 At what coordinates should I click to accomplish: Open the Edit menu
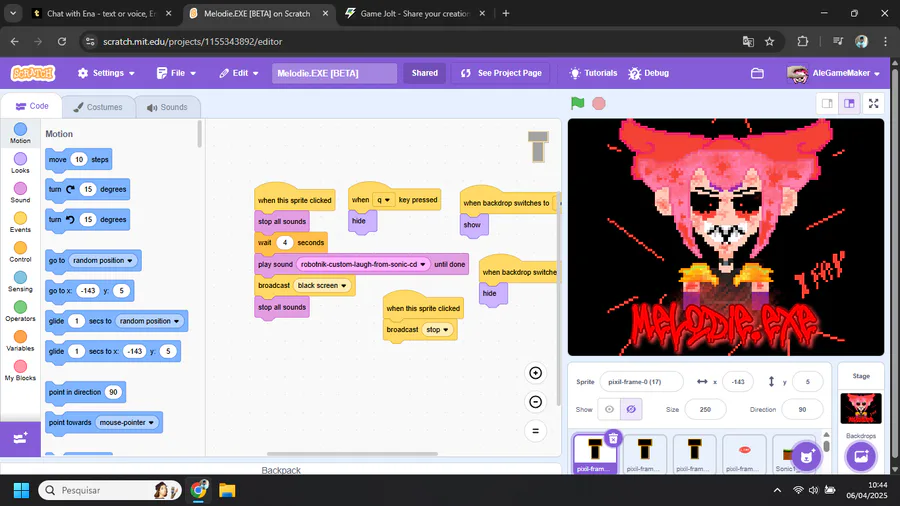[239, 73]
